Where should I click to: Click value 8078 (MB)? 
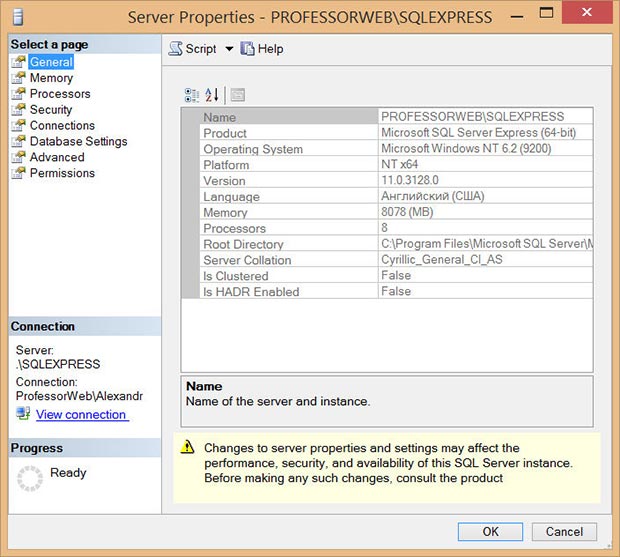coord(407,212)
